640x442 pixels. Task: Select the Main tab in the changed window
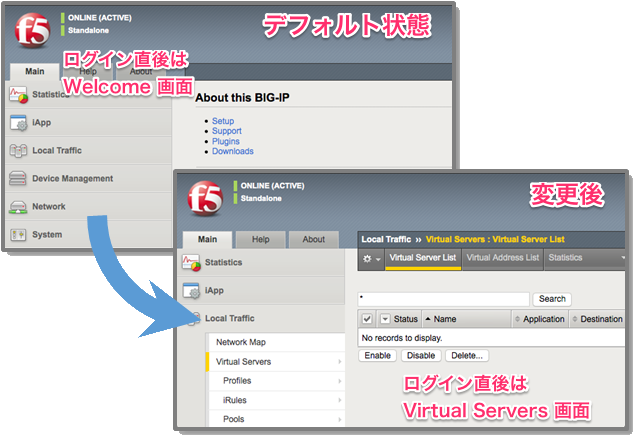(207, 240)
